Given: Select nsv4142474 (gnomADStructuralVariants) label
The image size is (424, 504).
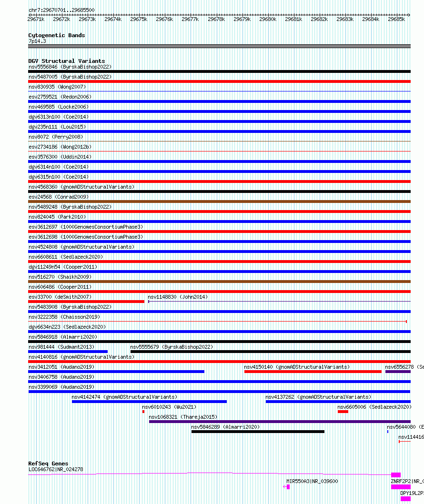Looking at the screenshot, I should (124, 397).
